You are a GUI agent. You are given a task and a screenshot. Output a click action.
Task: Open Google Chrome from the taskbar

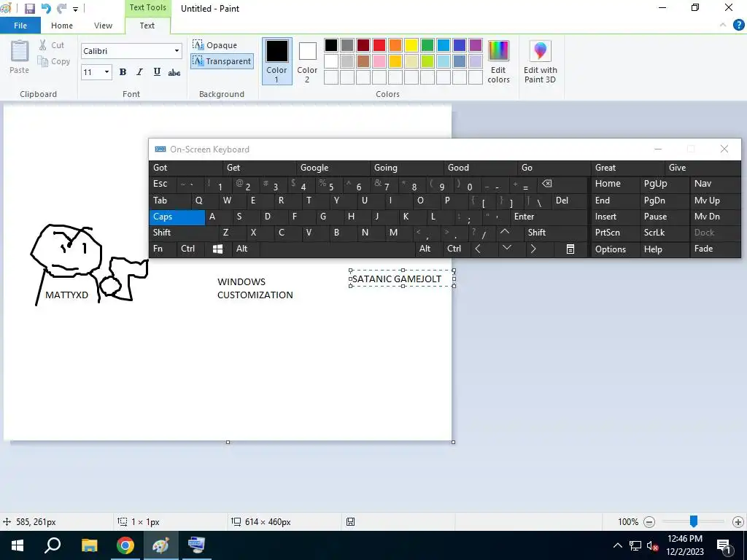125,545
